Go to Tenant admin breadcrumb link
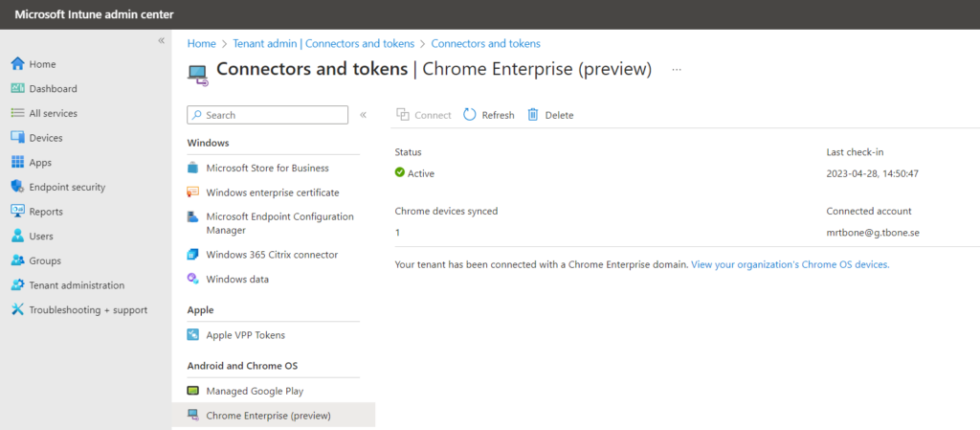 pyautogui.click(x=323, y=44)
